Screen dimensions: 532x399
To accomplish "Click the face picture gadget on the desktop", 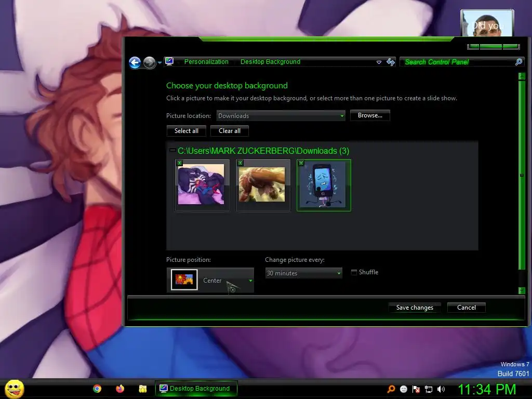I will click(x=487, y=23).
